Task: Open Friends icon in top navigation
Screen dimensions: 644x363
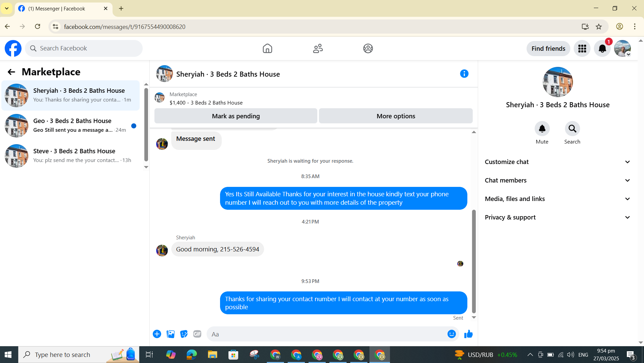Action: point(318,48)
